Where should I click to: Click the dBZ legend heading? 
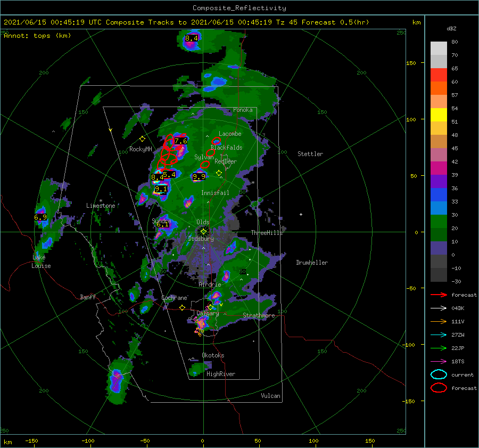pyautogui.click(x=451, y=29)
